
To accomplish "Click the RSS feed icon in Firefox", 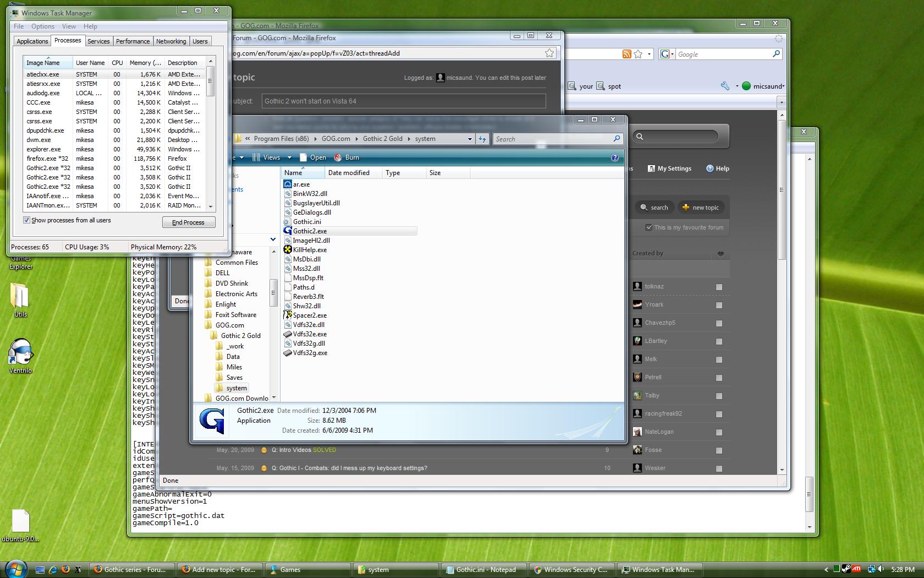I will (626, 54).
